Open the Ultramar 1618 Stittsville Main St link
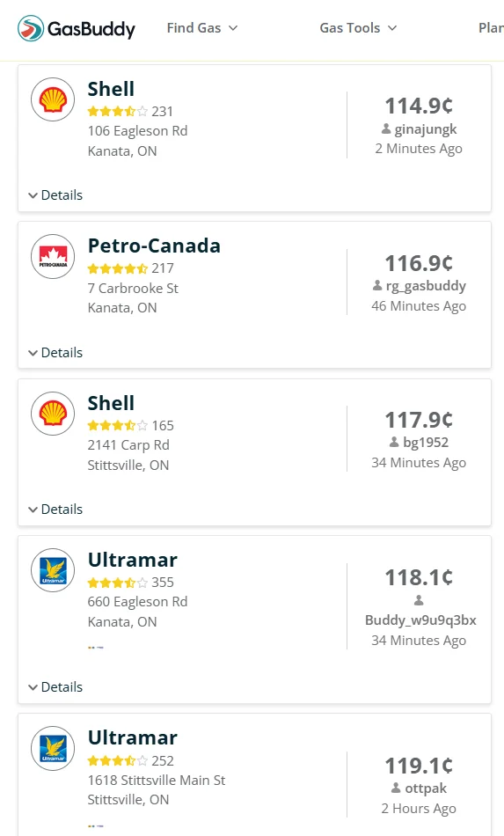This screenshot has height=836, width=504. [x=133, y=738]
